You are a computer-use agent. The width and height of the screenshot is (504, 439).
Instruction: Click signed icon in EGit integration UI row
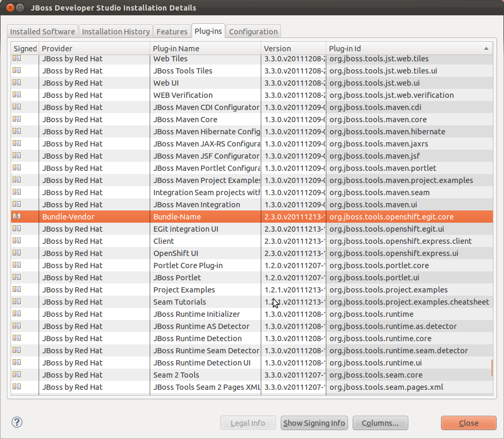click(17, 228)
